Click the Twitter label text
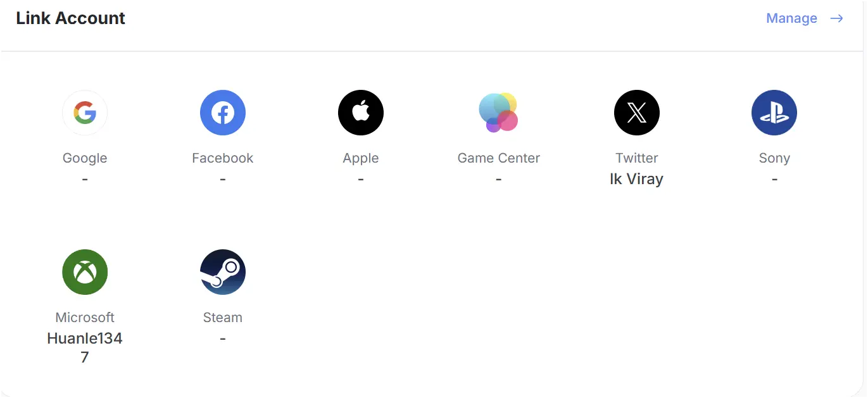 coord(637,158)
